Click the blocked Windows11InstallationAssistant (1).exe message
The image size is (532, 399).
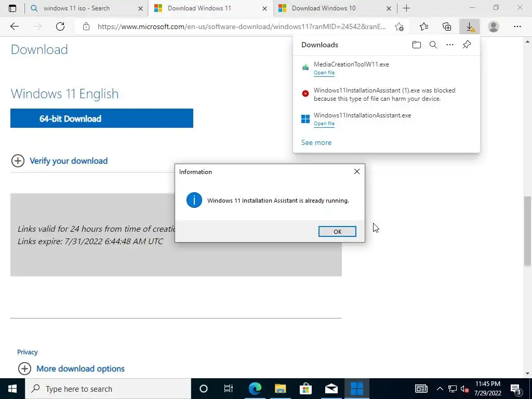tap(384, 95)
